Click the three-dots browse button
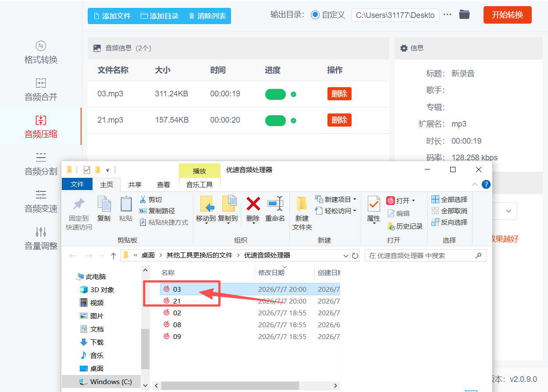Screen dimensions: 548x392 click(x=447, y=14)
